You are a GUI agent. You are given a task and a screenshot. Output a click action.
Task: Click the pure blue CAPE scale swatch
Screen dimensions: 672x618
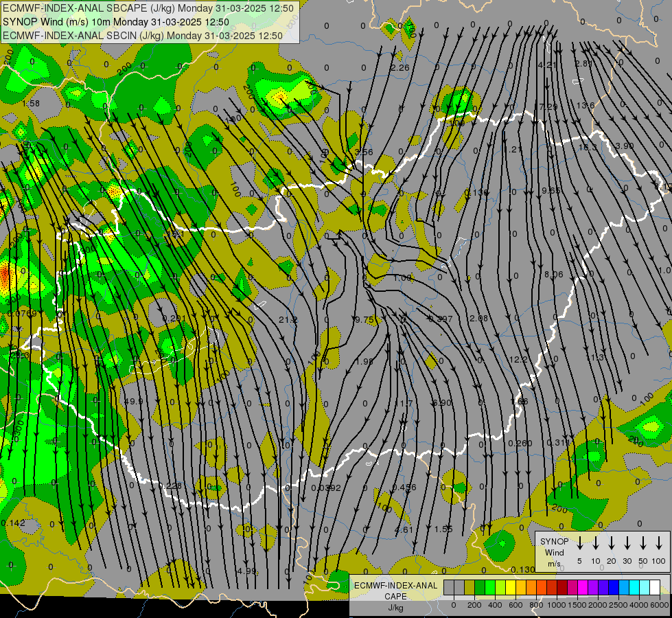tap(613, 587)
